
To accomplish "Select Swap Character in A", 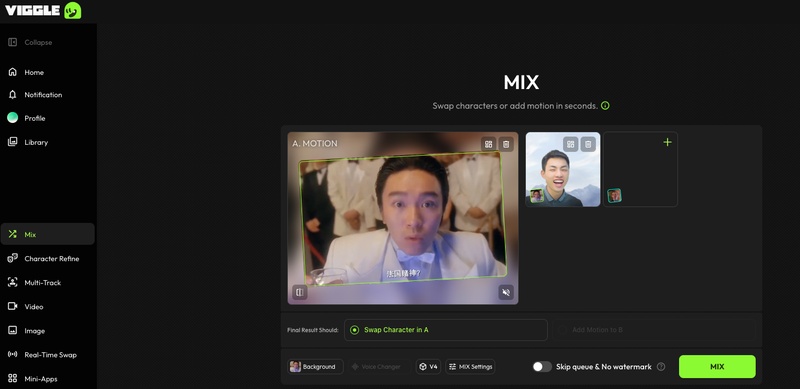I will [445, 330].
